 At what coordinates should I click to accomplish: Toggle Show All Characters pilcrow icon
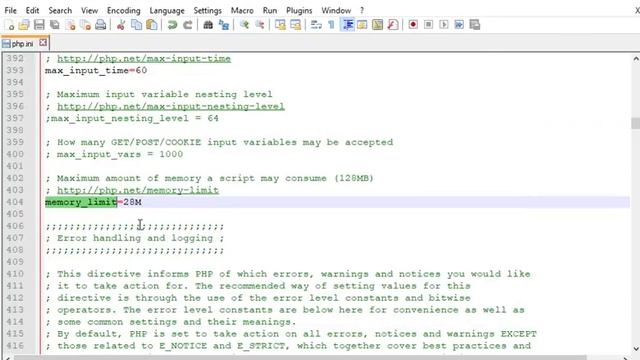[x=331, y=25]
